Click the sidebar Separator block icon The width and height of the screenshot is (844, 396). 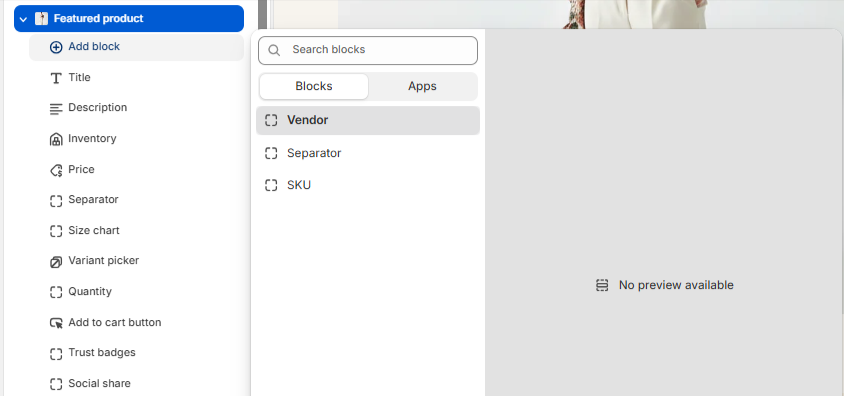click(56, 201)
